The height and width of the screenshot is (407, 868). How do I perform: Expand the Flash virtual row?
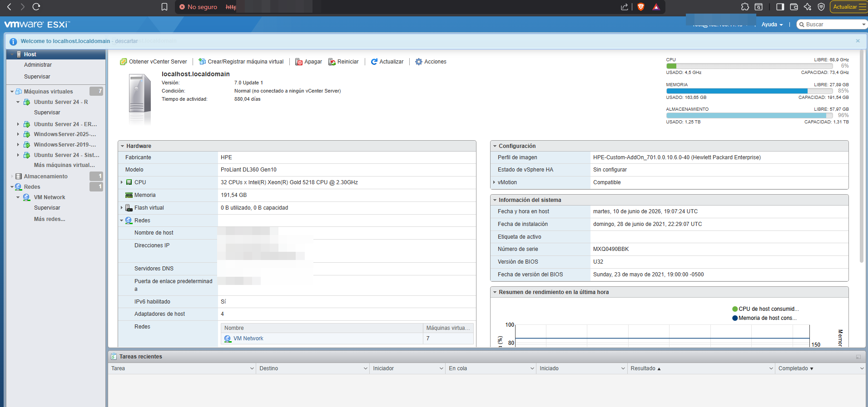[122, 208]
